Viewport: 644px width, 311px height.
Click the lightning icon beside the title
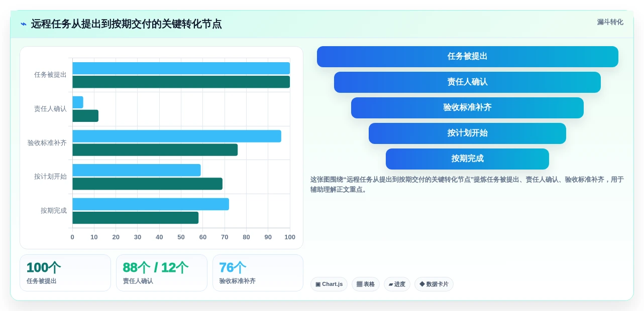tap(24, 24)
